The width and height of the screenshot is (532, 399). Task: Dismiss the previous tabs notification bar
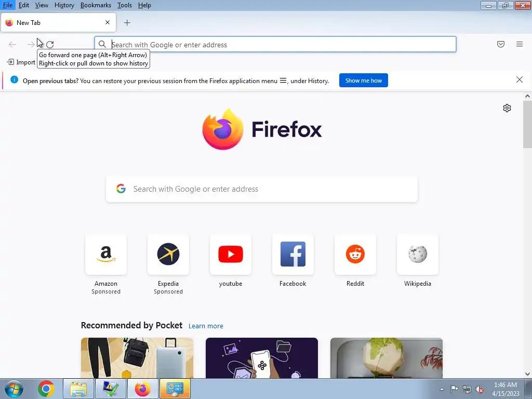(520, 79)
